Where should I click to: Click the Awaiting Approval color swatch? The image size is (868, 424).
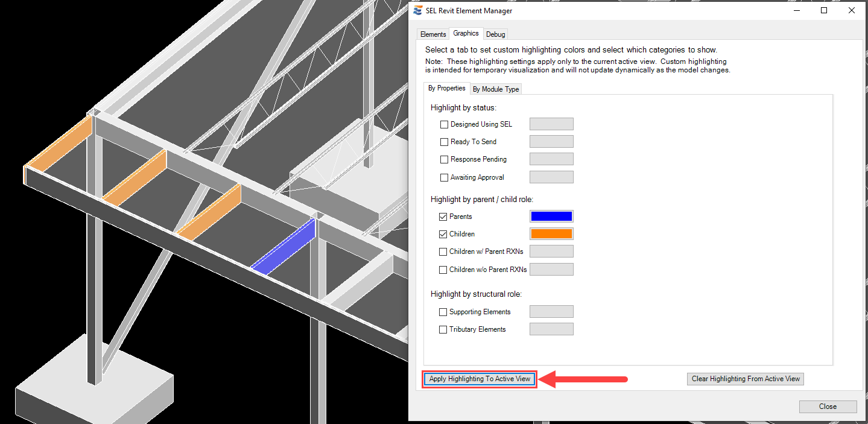[551, 177]
